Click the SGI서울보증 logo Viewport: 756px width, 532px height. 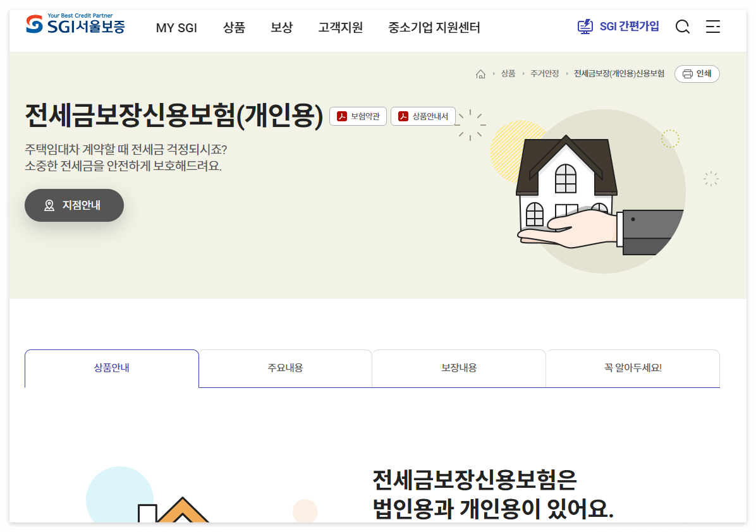[x=75, y=23]
